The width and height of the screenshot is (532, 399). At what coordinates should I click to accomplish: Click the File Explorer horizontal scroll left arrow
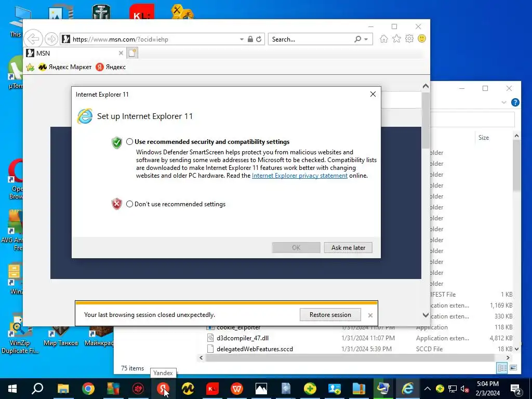201,357
